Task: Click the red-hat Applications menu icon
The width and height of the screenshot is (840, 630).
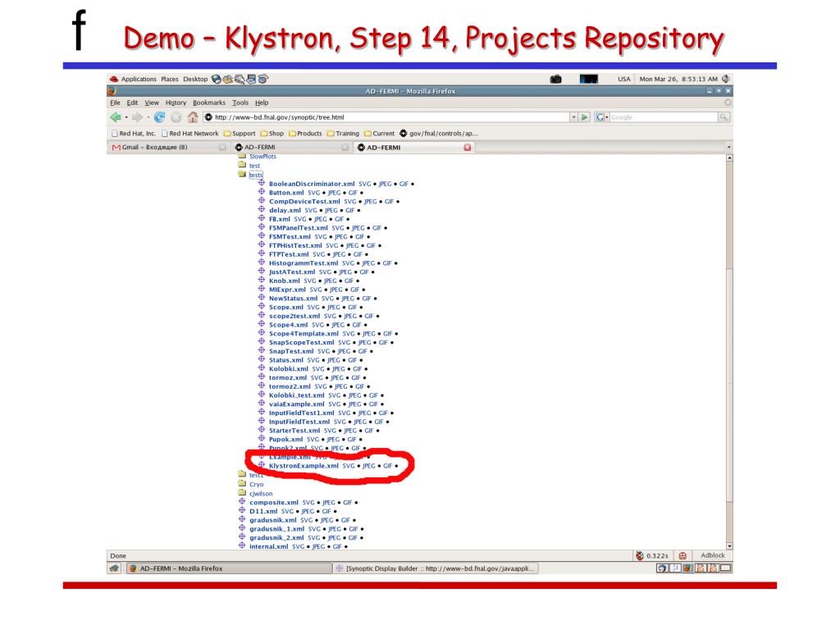Action: [x=113, y=79]
